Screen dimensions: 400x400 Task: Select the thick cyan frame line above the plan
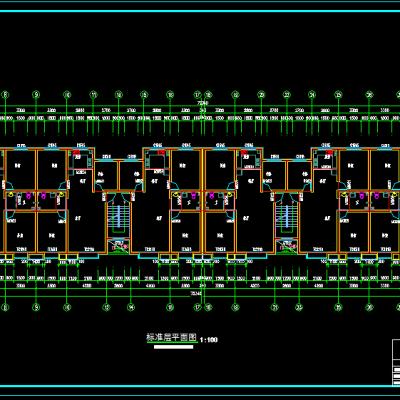click(200, 11)
